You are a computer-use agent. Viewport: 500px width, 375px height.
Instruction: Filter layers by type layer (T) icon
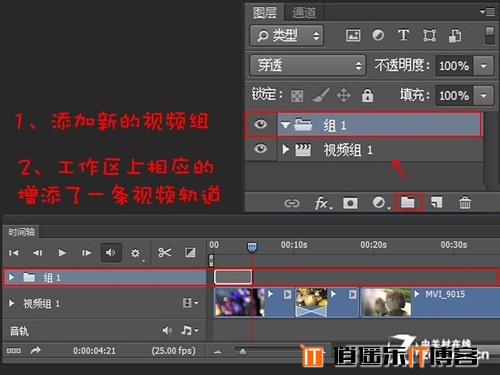point(403,35)
